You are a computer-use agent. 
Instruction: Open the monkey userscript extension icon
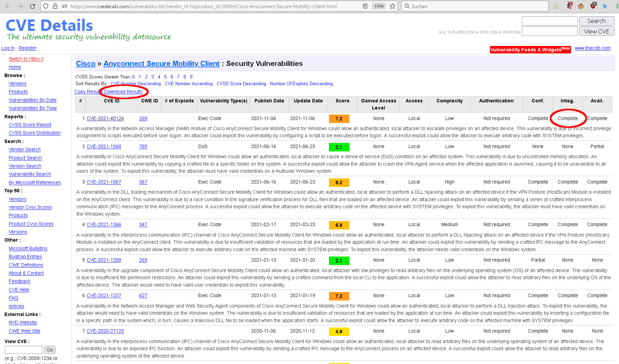point(581,6)
